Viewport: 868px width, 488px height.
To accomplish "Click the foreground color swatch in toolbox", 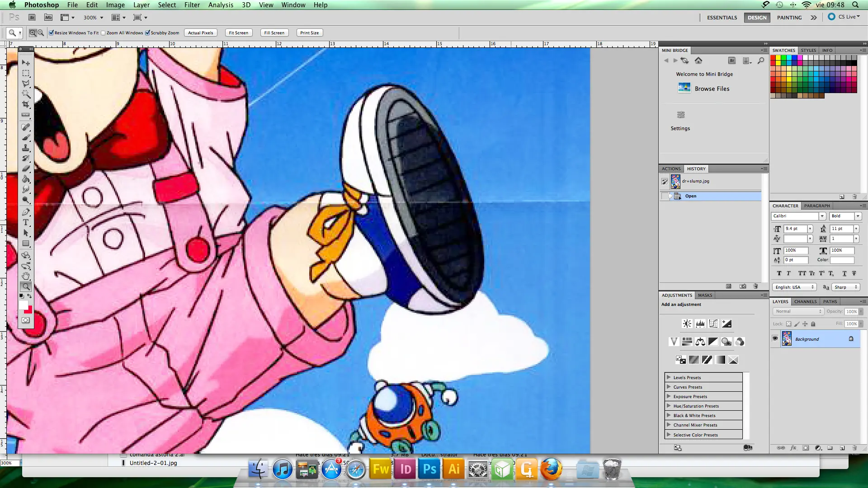I will (x=23, y=305).
